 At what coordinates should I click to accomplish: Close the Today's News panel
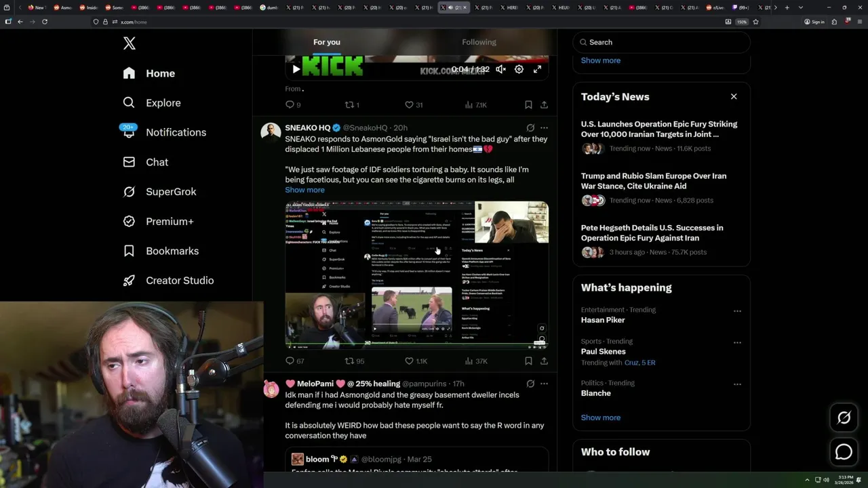pyautogui.click(x=734, y=96)
